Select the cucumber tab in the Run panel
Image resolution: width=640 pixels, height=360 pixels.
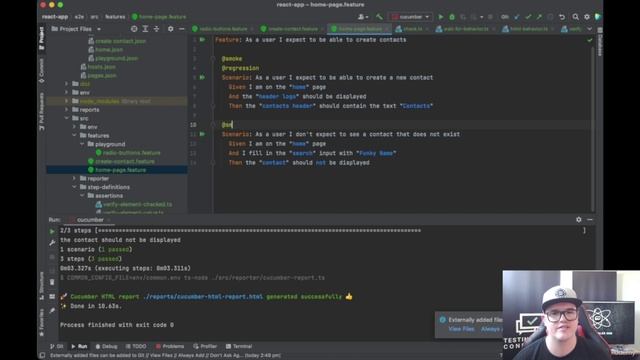tap(90, 220)
